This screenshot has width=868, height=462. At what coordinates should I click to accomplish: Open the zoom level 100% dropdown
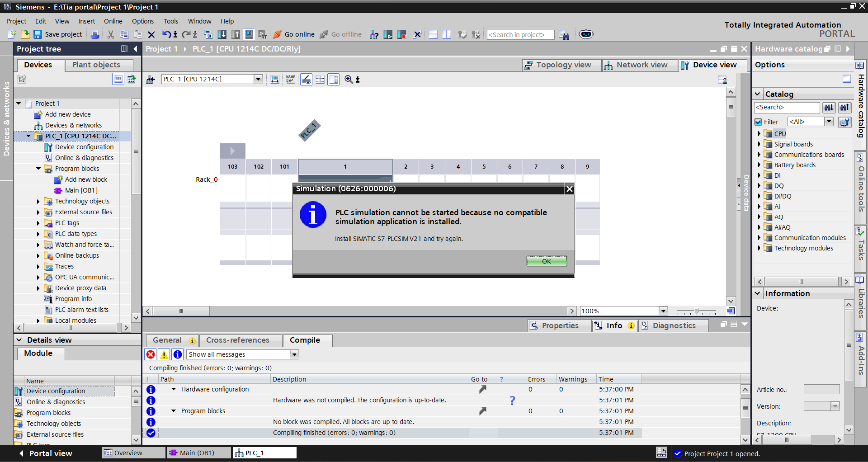(x=663, y=311)
